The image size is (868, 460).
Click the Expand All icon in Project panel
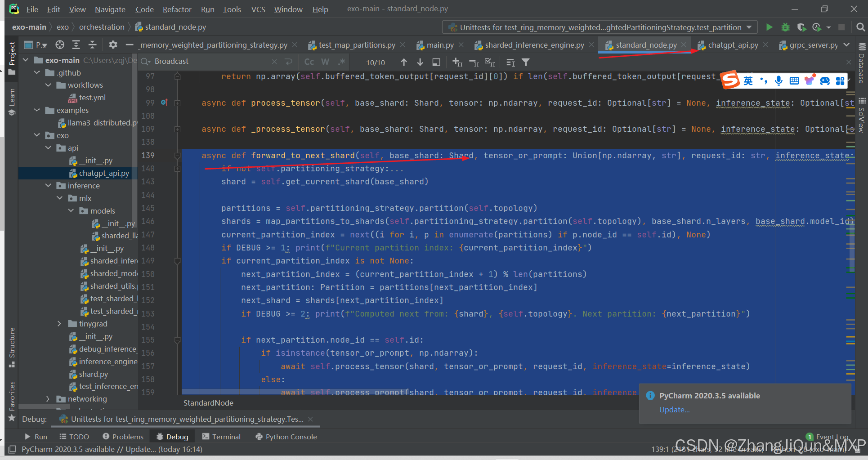(76, 45)
